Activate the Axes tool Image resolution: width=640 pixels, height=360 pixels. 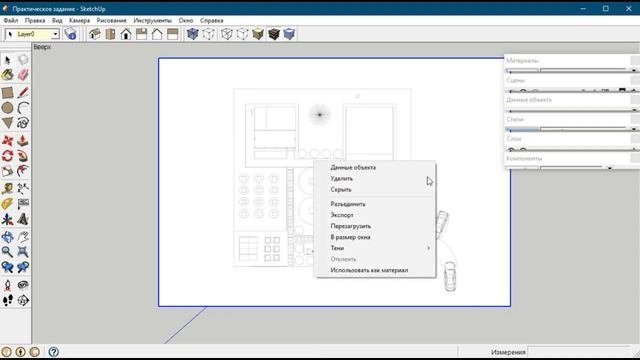[7, 219]
